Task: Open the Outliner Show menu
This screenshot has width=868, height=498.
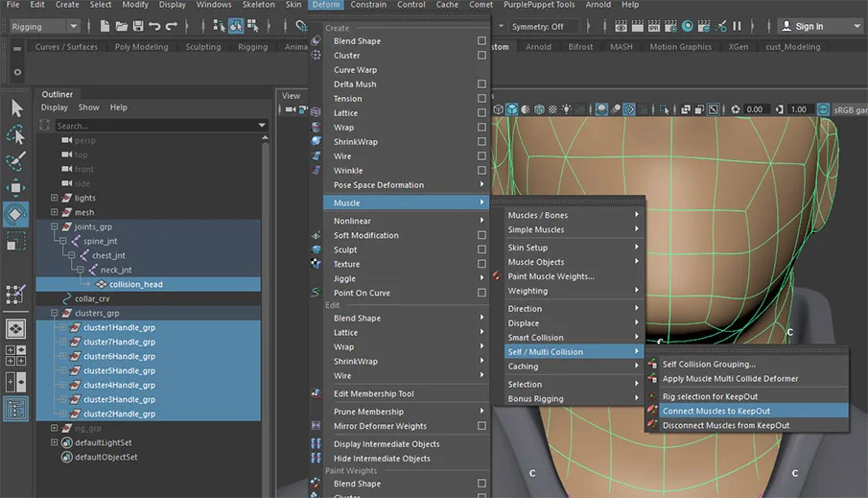Action: tap(88, 107)
